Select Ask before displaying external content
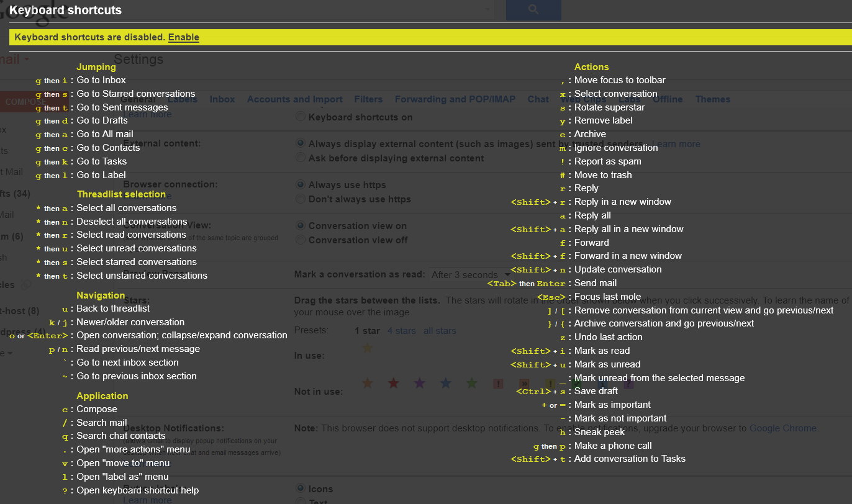This screenshot has height=504, width=852. (301, 158)
